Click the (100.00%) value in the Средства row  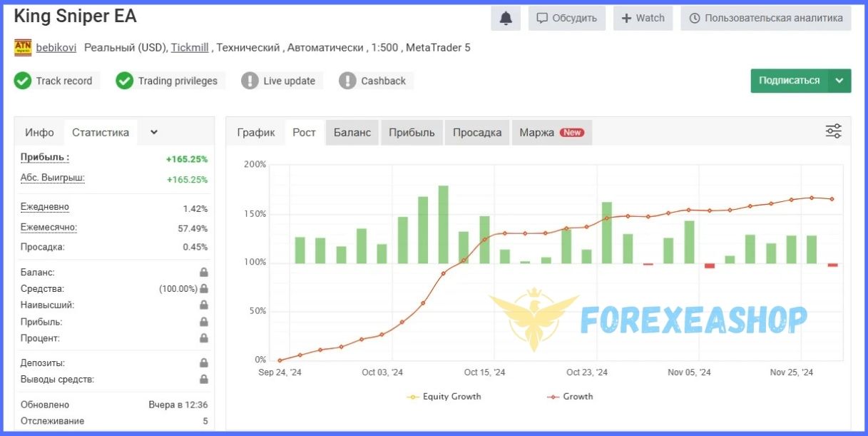[178, 289]
